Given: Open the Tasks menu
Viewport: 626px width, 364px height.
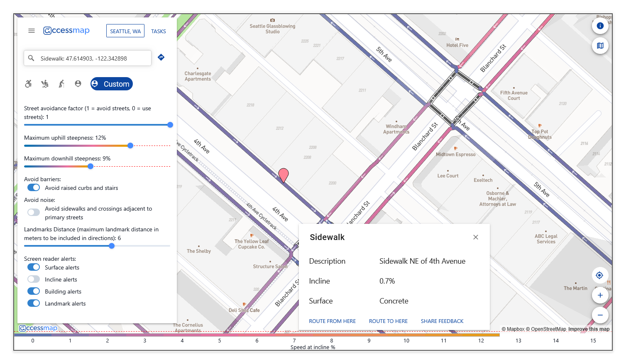Looking at the screenshot, I should point(159,31).
